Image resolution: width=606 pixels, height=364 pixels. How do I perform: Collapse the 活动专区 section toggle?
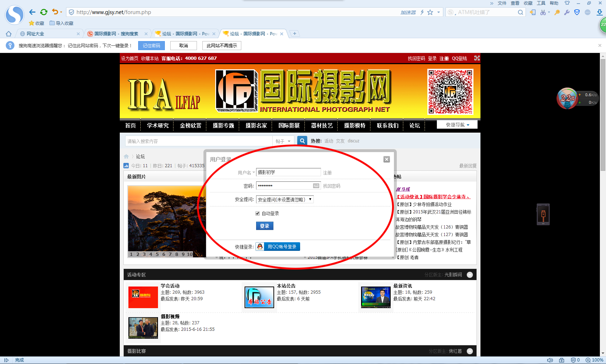(x=470, y=275)
